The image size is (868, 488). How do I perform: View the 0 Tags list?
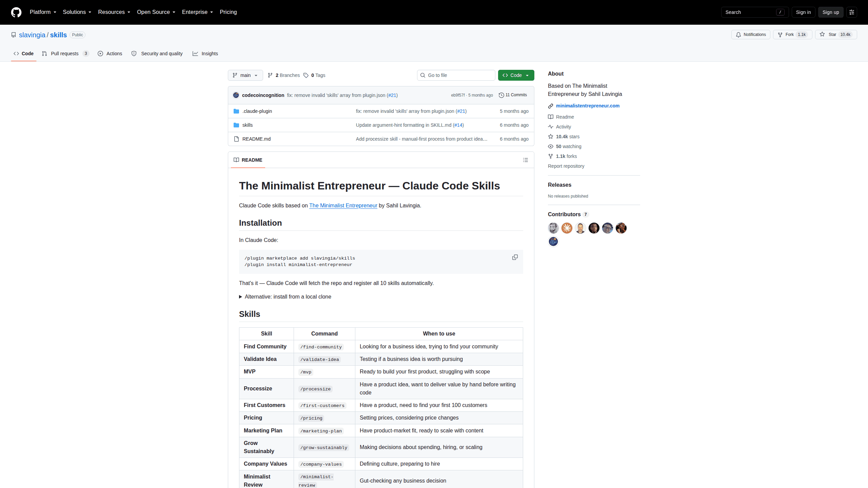[314, 75]
